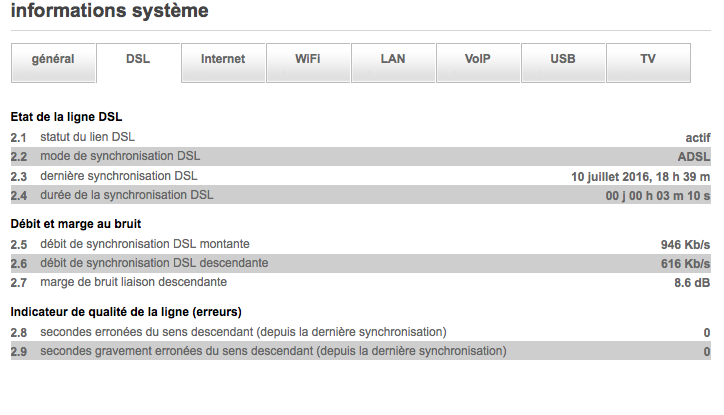
Task: Click the 'Etat de la ligne DSL' heading
Action: 66,118
